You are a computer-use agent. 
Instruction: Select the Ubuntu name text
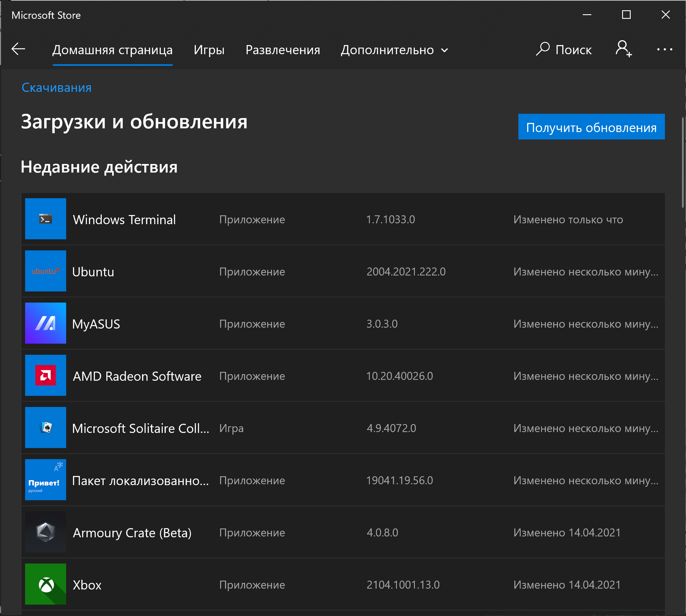tap(93, 272)
